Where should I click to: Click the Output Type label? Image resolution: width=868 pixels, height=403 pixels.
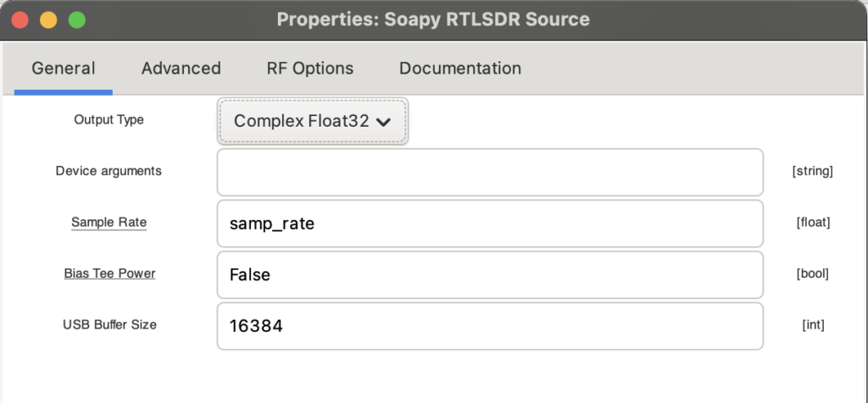point(109,120)
